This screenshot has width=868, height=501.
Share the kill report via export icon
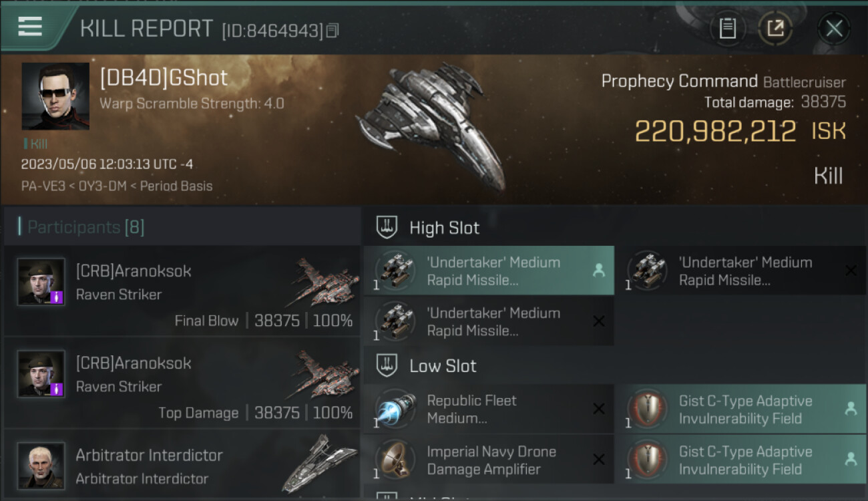coord(775,28)
